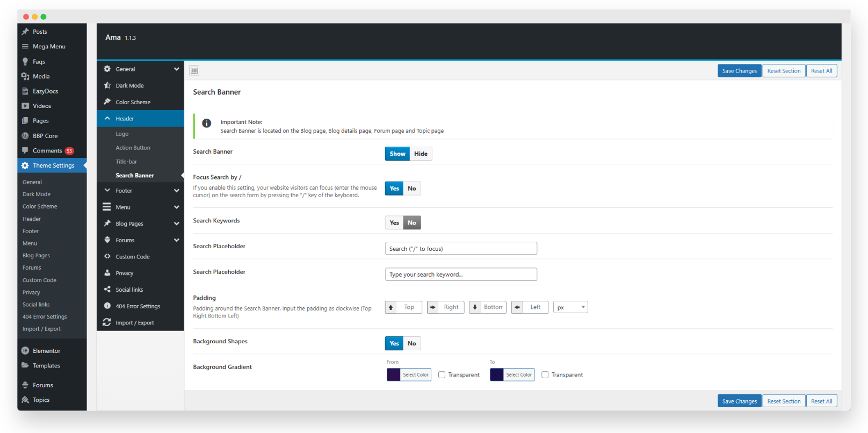Expand the General settings section

click(x=141, y=69)
